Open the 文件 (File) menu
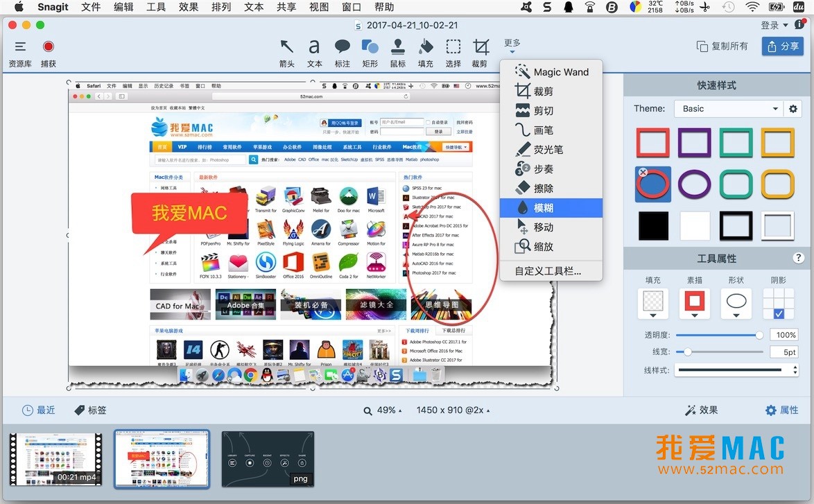The height and width of the screenshot is (504, 814). click(91, 7)
